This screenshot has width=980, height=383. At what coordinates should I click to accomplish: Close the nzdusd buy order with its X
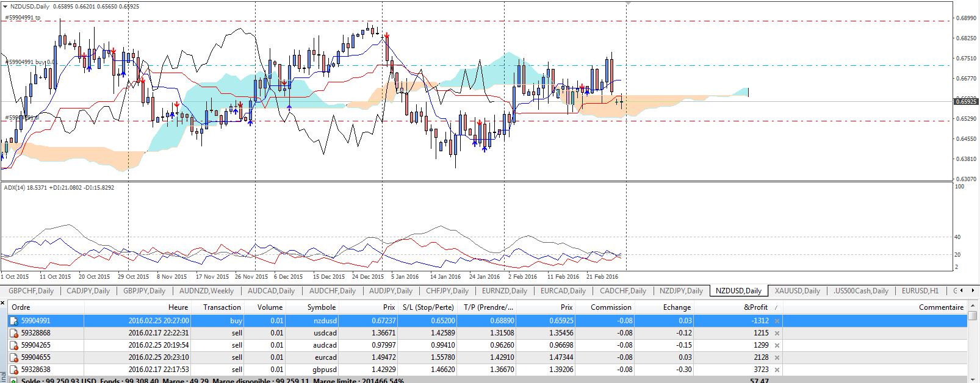tap(777, 321)
